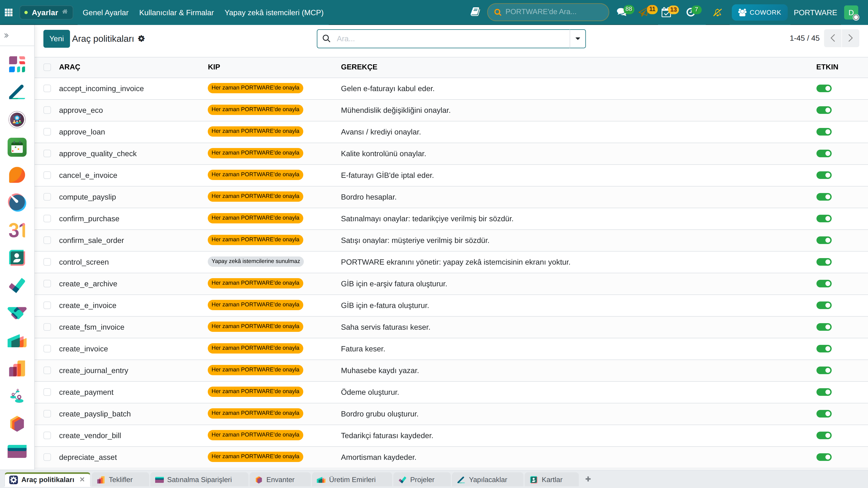Viewport: 868px width, 488px height.
Task: Open the search options dropdown arrow
Action: (x=577, y=39)
